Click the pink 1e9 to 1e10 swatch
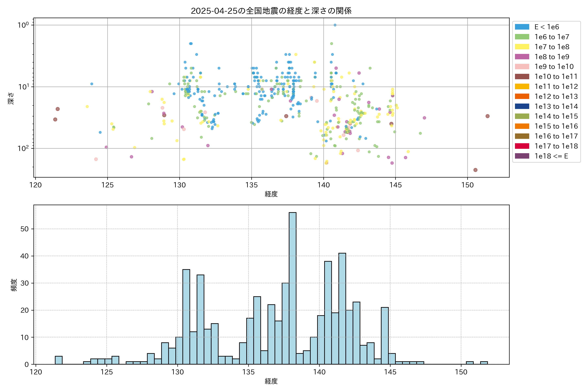This screenshot has width=588, height=392. click(x=522, y=66)
